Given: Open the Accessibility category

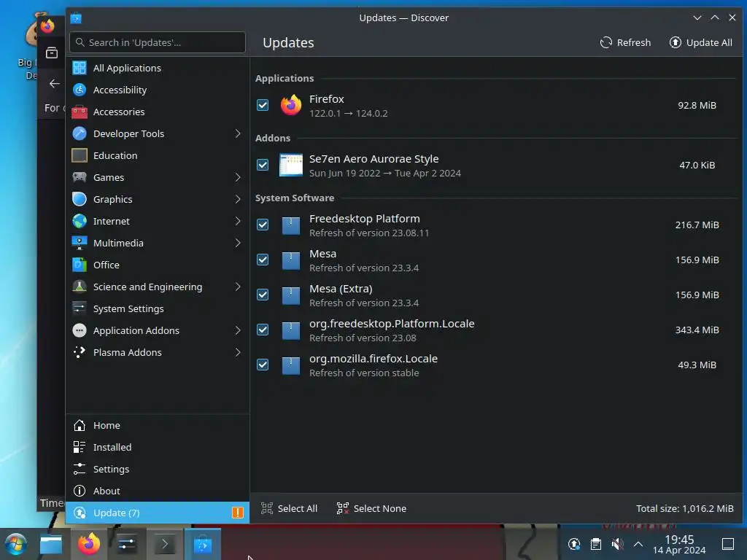Looking at the screenshot, I should [158, 90].
